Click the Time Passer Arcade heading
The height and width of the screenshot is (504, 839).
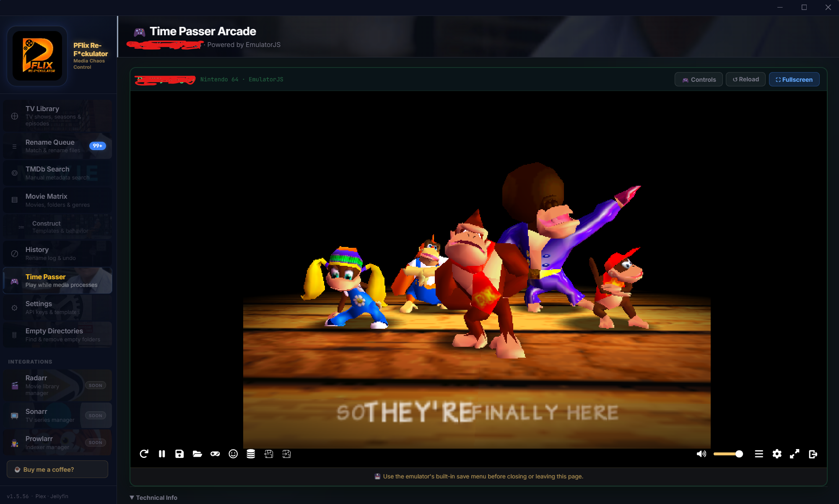click(x=203, y=31)
